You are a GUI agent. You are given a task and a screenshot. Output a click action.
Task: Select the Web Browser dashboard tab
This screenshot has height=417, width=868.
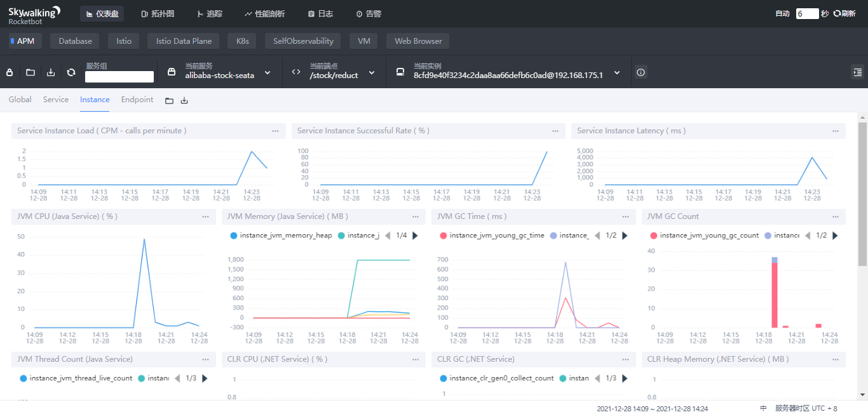(x=418, y=41)
